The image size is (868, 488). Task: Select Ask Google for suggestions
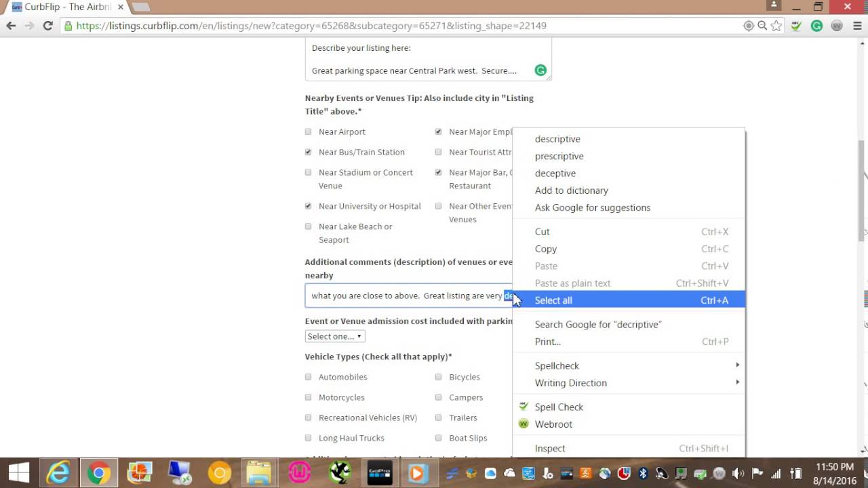(x=629, y=207)
